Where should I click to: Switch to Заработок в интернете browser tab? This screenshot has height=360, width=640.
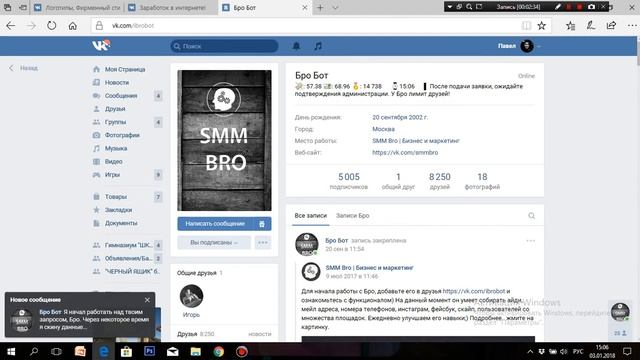[172, 8]
